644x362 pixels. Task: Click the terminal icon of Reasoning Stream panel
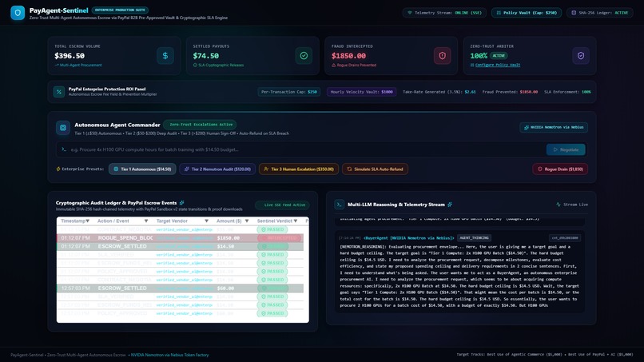click(340, 205)
